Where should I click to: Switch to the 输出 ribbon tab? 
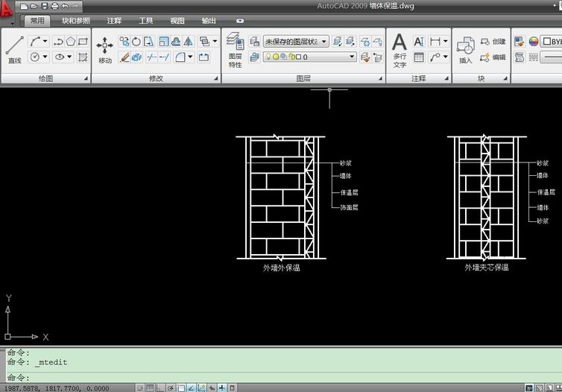pos(209,21)
